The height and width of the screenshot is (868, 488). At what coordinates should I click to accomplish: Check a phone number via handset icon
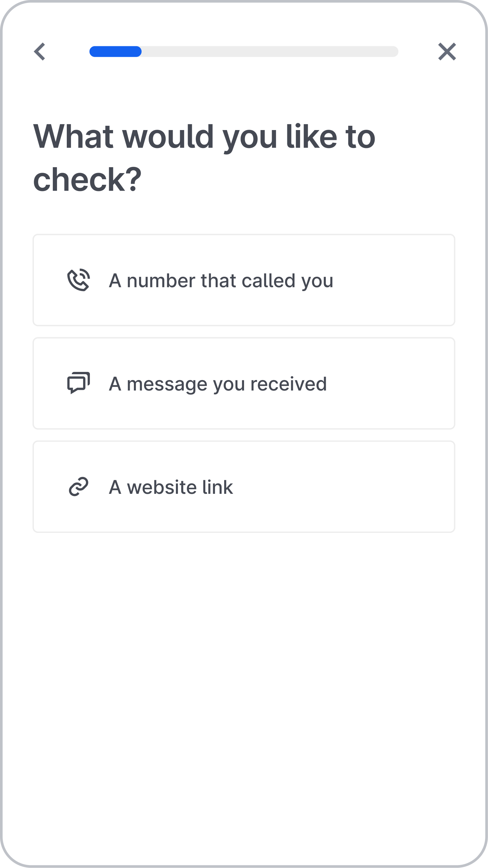click(x=79, y=280)
